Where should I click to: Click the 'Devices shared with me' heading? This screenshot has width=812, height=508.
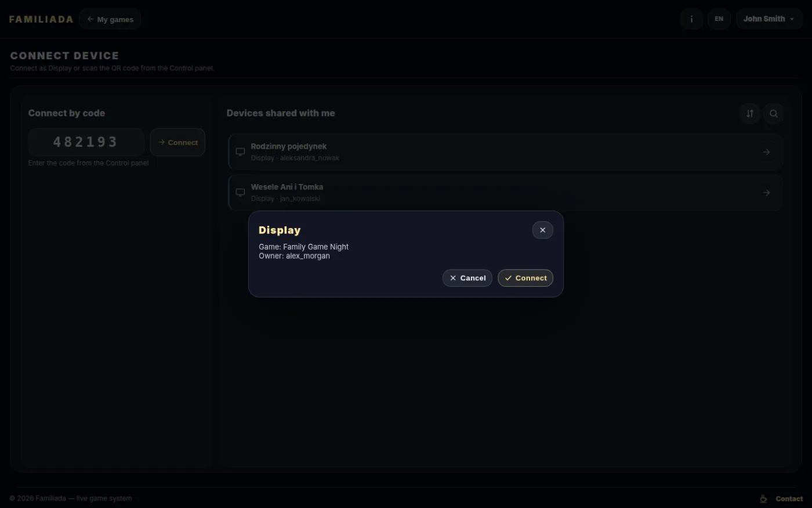pos(281,113)
